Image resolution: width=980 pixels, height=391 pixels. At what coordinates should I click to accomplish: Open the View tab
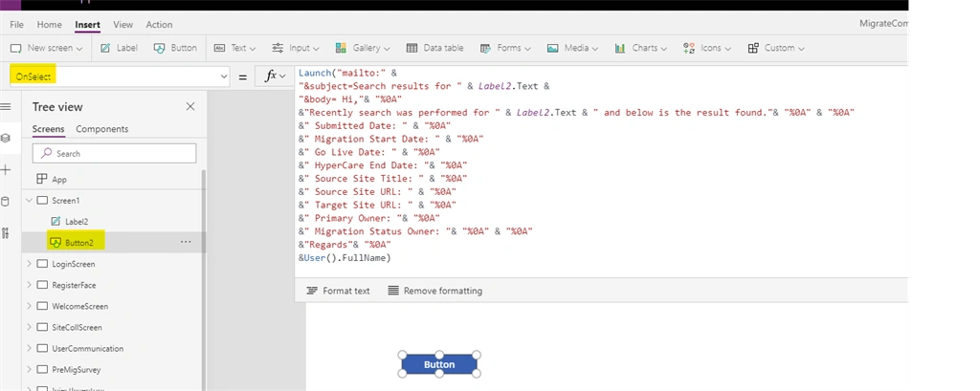(123, 24)
